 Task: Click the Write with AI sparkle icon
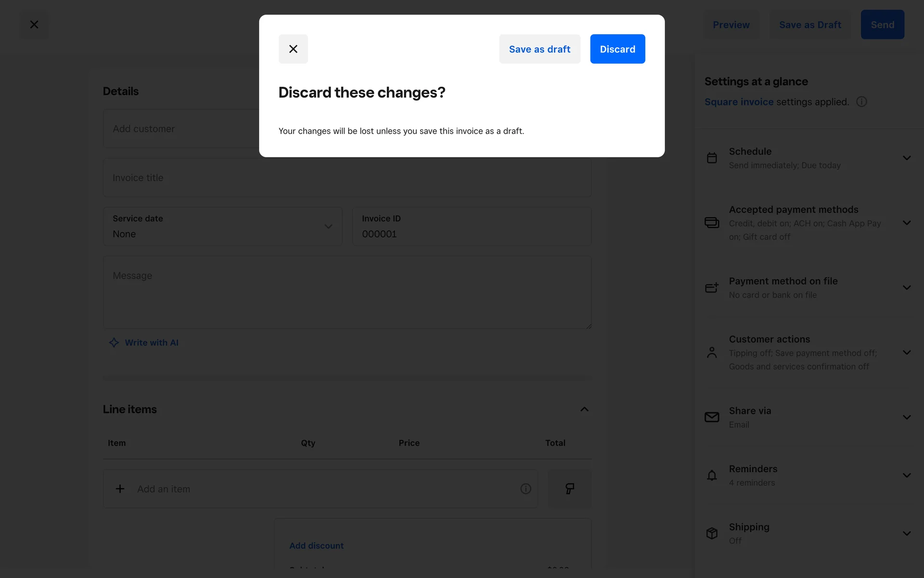point(114,342)
